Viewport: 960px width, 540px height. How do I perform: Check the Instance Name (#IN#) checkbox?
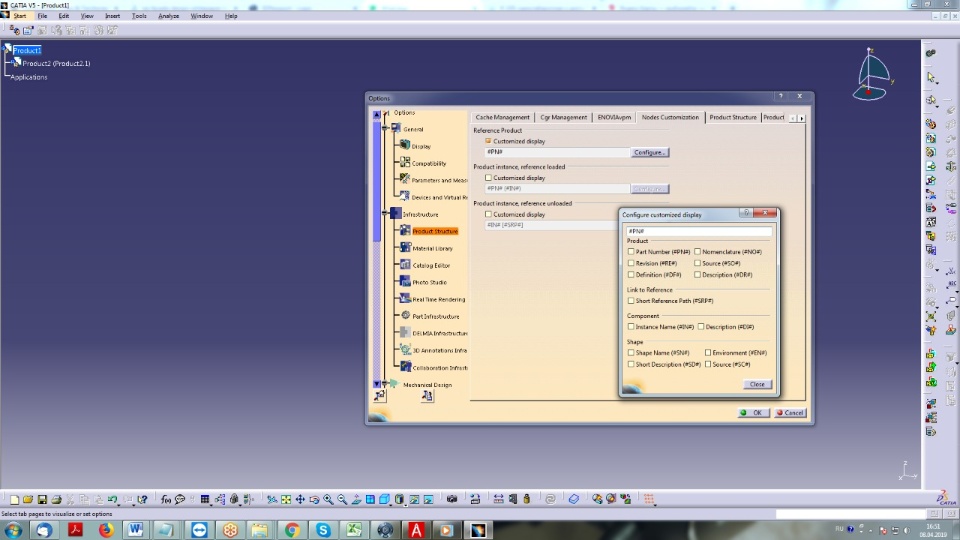[x=631, y=327]
